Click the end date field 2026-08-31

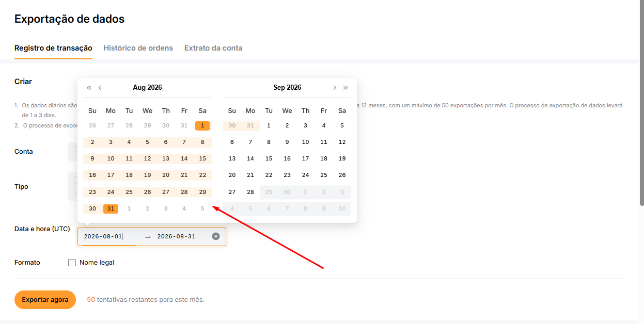point(176,236)
